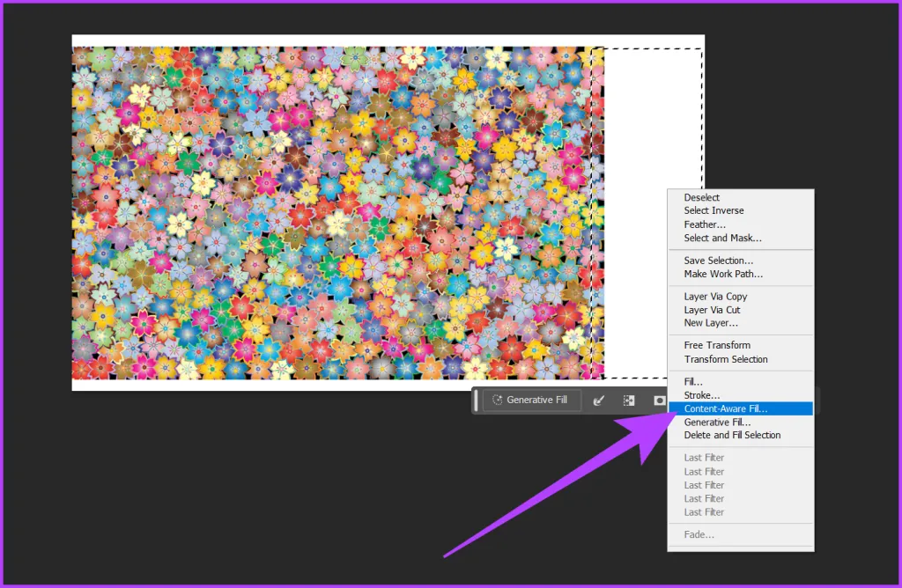Choose Make Work Path... menu entry
Screen dimensions: 902x588
(x=723, y=274)
